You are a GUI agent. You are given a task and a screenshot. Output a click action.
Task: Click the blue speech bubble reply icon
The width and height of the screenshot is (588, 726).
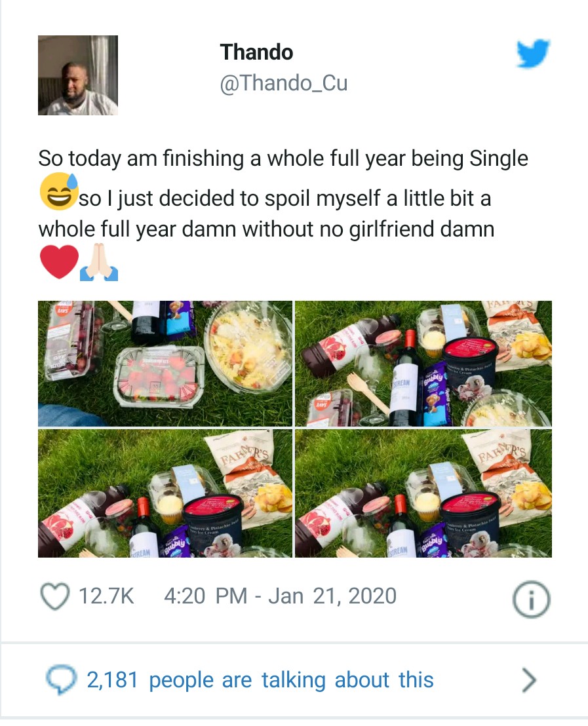[60, 679]
